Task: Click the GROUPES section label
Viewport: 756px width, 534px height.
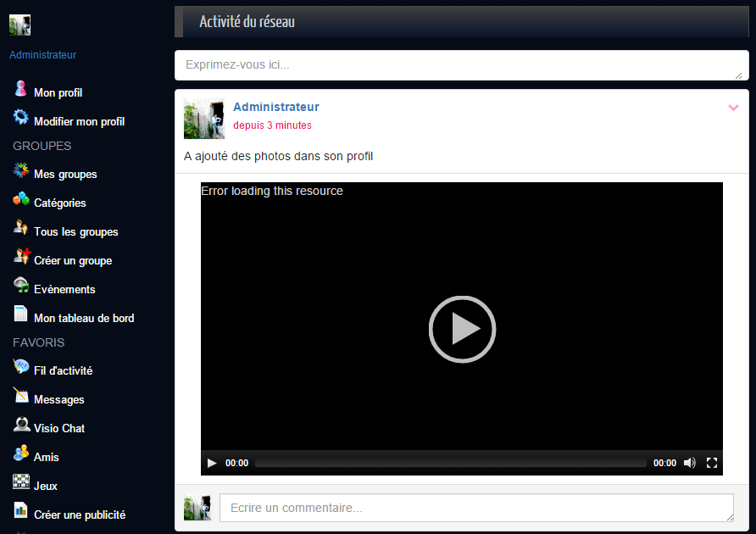Action: coord(42,146)
